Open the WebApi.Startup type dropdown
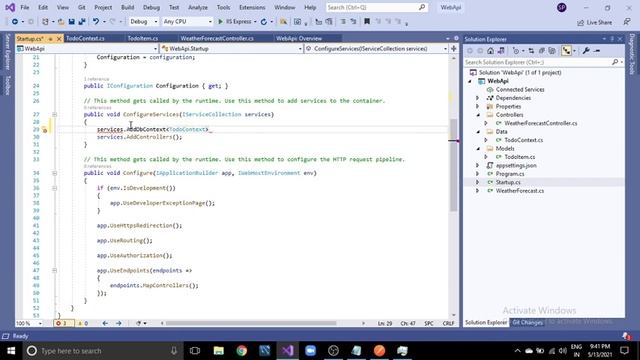The width and height of the screenshot is (640, 360). point(231,49)
